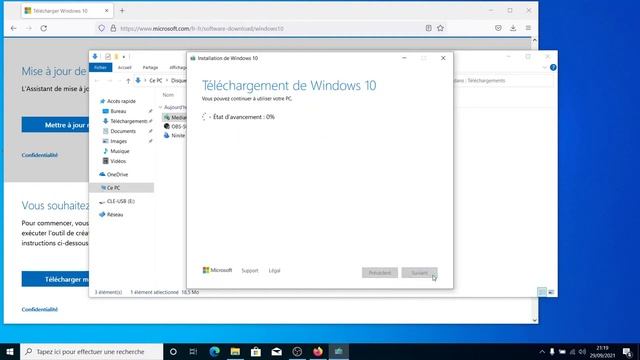640x360 pixels.
Task: Click the Suivant button
Action: [x=419, y=273]
